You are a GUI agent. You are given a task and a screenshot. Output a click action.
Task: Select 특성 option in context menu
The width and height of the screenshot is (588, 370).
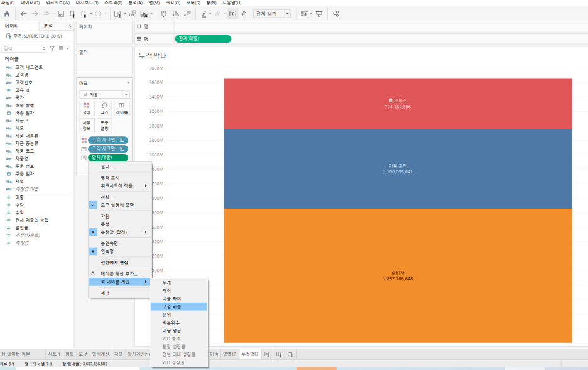[x=120, y=224]
